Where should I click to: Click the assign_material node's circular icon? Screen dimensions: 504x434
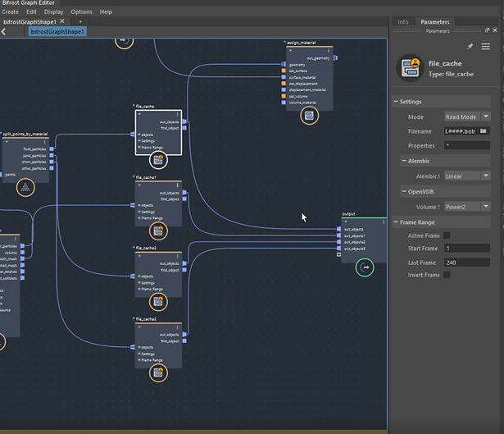coord(309,116)
